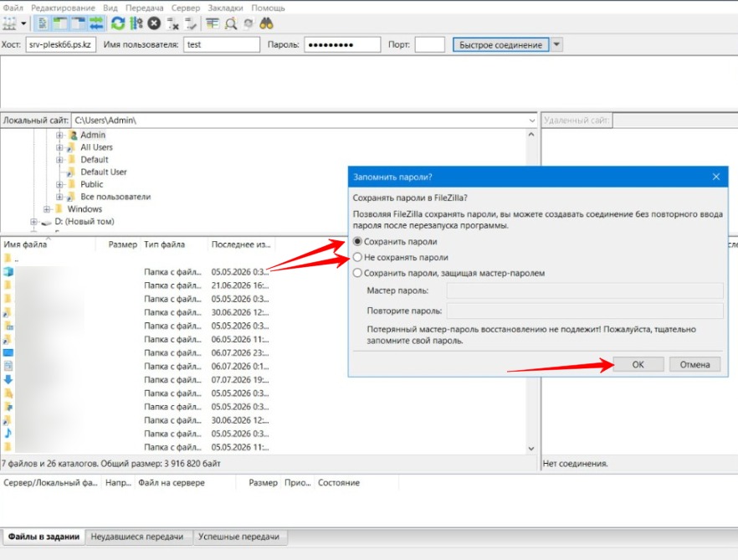Select the blue download arrow folder icon
This screenshot has width=738, height=560.
point(8,380)
